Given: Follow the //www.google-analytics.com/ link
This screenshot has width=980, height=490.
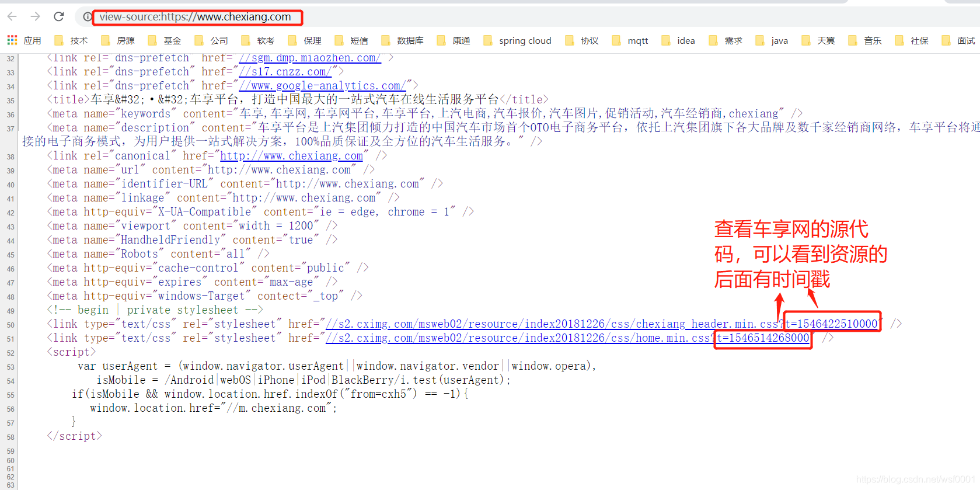Looking at the screenshot, I should point(322,85).
